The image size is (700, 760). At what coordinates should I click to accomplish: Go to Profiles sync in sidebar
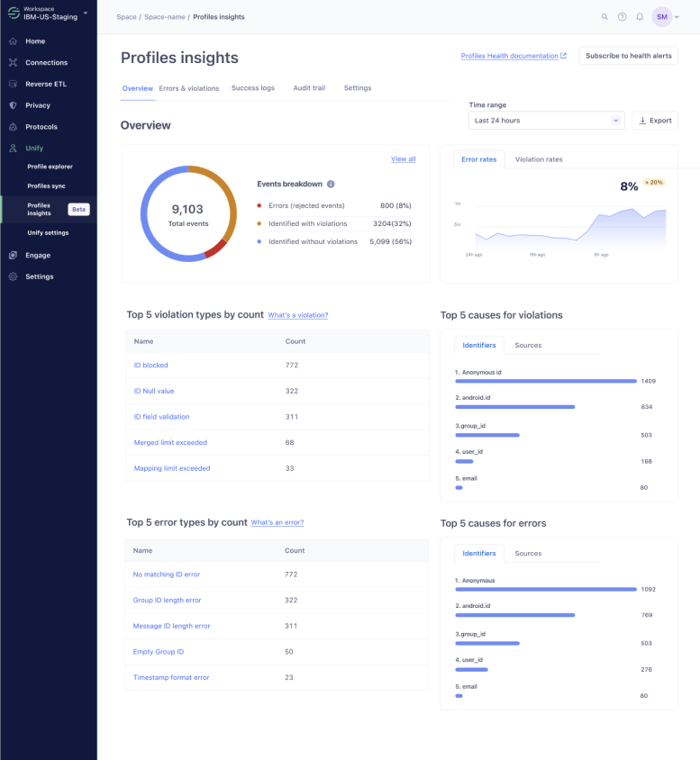point(46,185)
